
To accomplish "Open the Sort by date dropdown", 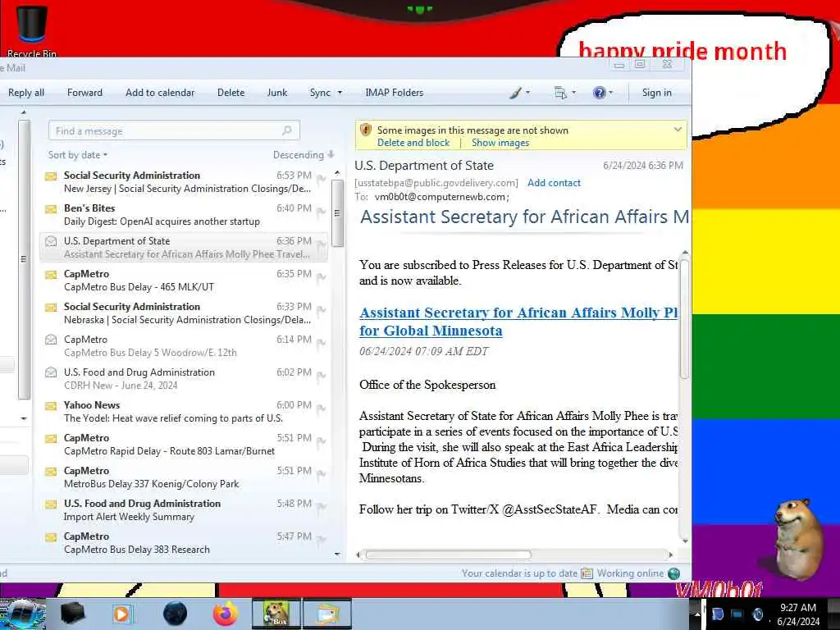I will 78,155.
